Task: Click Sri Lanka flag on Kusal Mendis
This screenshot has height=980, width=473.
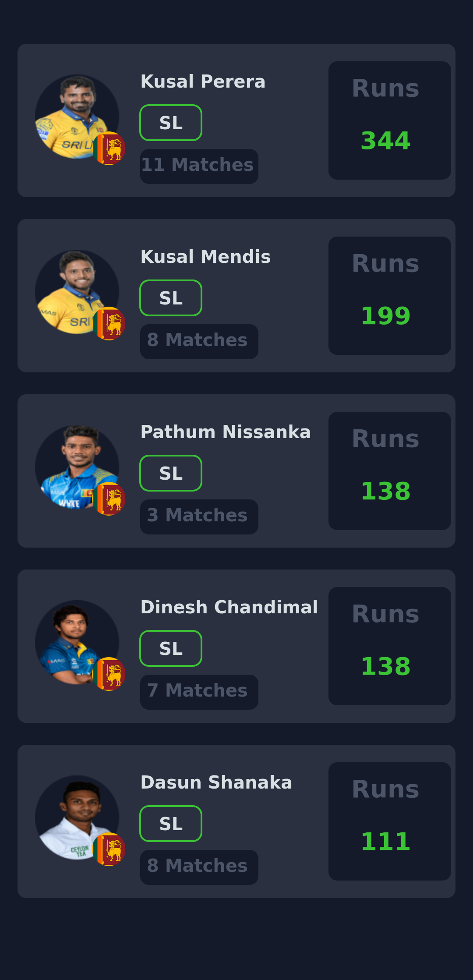Action: tap(109, 324)
